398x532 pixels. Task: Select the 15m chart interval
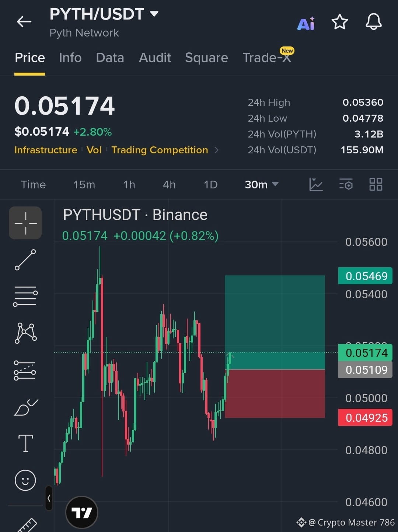click(x=84, y=184)
